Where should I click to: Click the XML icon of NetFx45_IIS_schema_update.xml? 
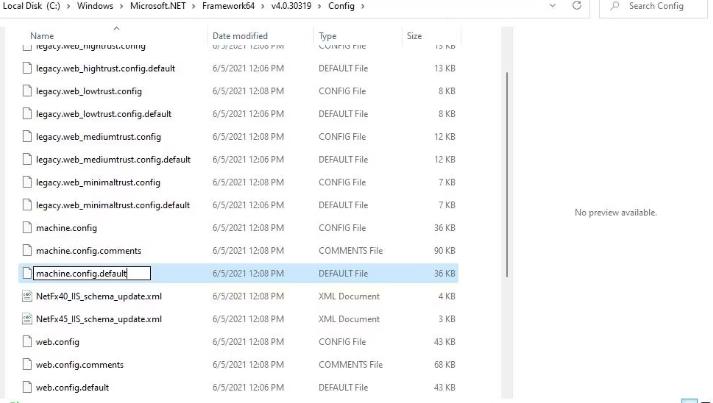click(27, 319)
